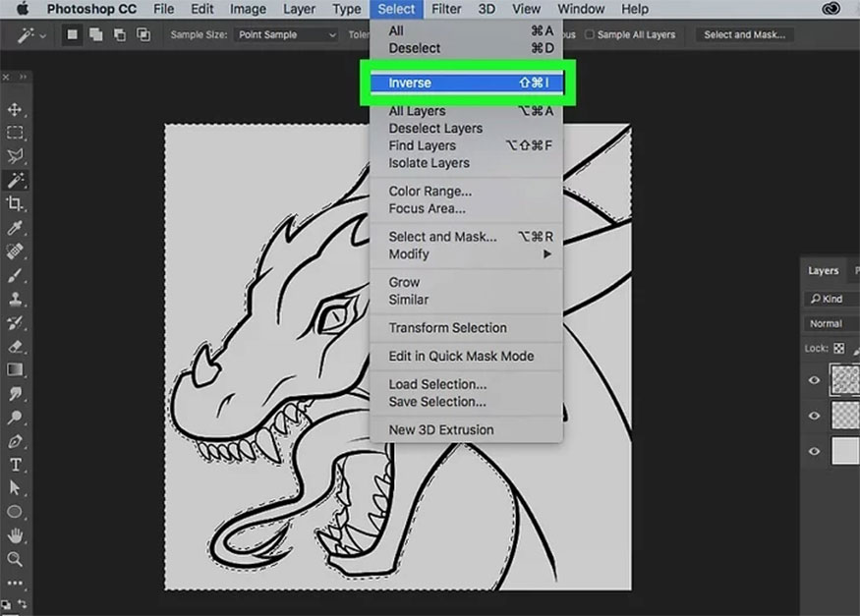
Task: Select the Move tool
Action: tap(15, 109)
